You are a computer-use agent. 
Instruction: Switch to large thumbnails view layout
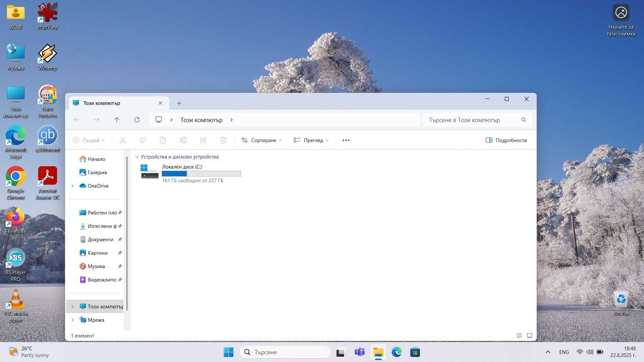(530, 336)
